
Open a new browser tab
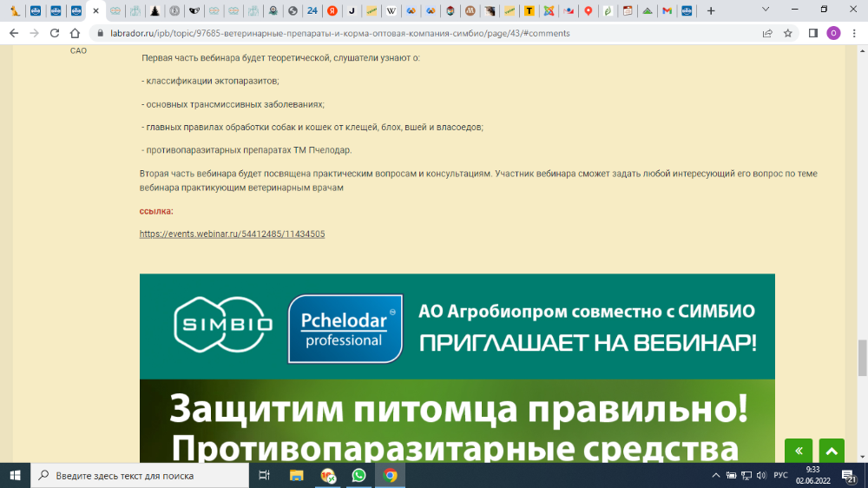point(712,10)
